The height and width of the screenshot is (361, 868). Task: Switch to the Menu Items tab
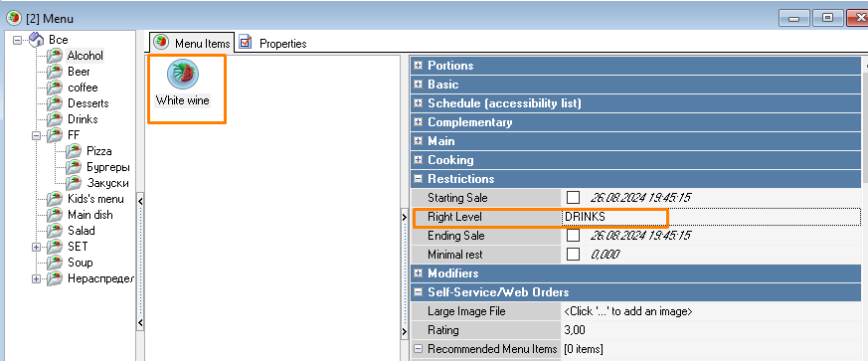click(x=192, y=42)
